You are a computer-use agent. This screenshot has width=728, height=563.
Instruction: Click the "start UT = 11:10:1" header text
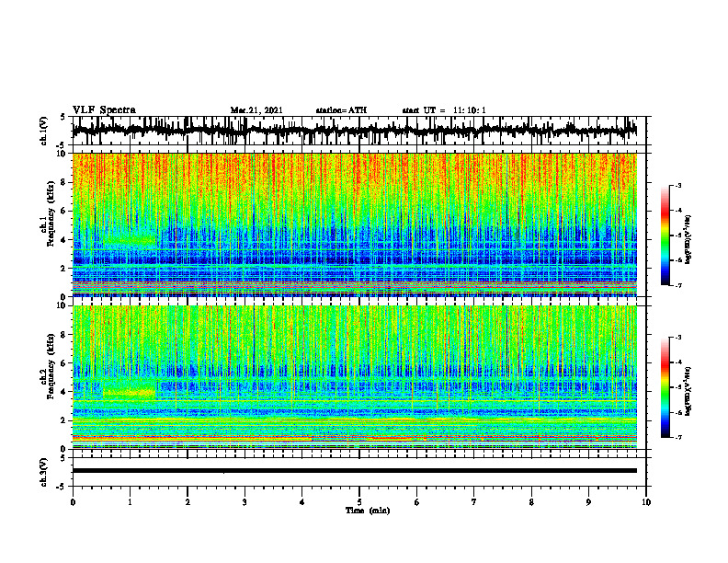pos(444,110)
